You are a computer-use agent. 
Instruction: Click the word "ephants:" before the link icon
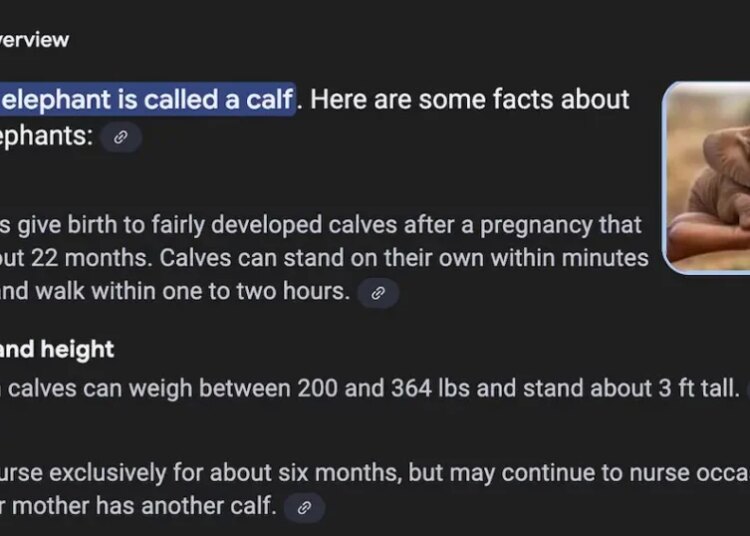pyautogui.click(x=46, y=136)
